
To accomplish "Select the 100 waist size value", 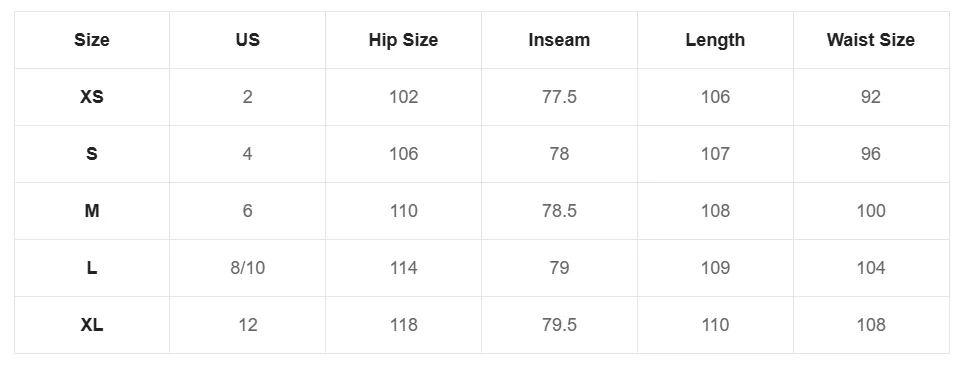I will (x=871, y=211).
